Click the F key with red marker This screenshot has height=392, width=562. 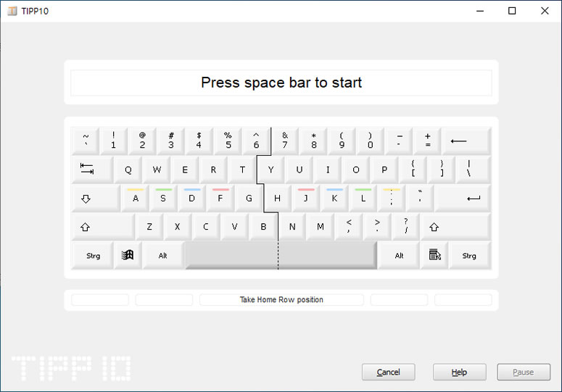(220, 199)
